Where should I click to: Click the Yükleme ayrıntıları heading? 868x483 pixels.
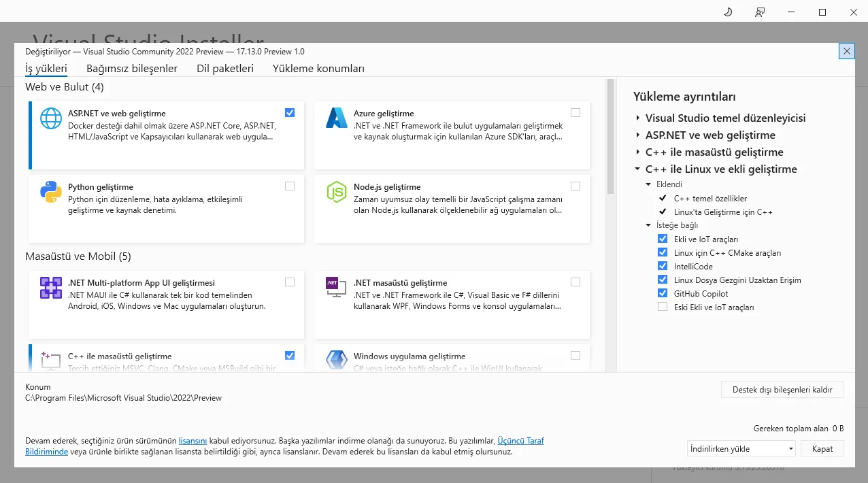tap(684, 97)
